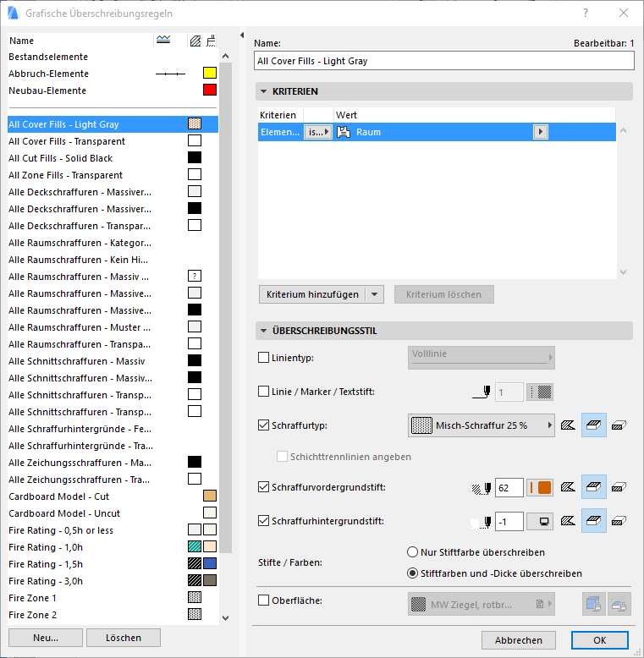
Task: Enable the Linientyp checkbox
Action: point(263,358)
